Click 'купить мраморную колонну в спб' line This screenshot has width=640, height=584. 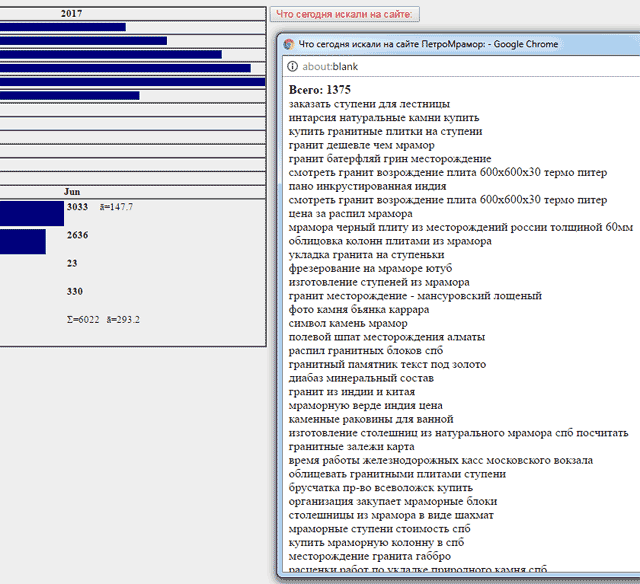click(376, 543)
